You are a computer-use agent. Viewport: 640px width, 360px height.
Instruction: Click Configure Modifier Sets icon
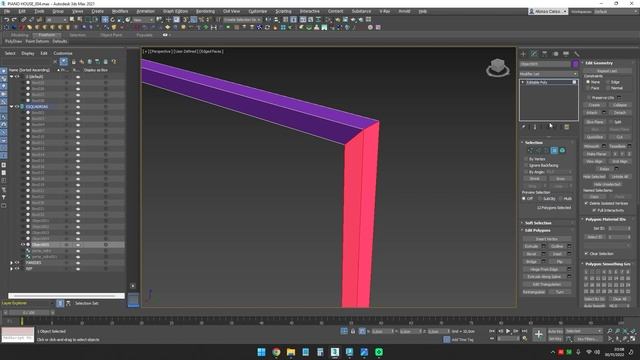[567, 127]
